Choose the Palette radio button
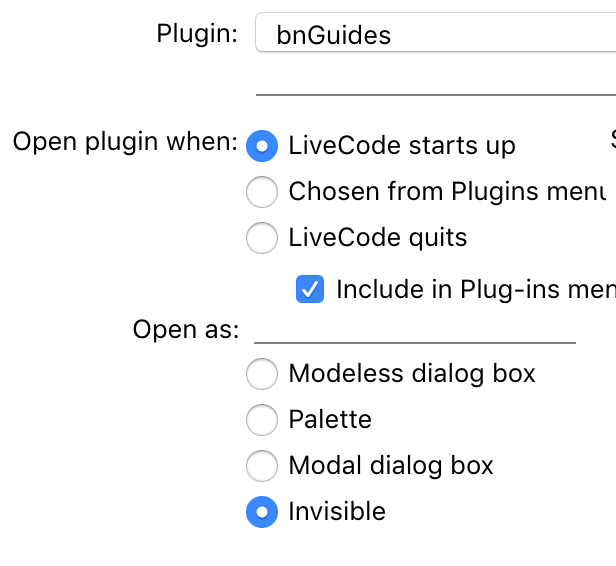Image resolution: width=616 pixels, height=566 pixels. coord(261,419)
